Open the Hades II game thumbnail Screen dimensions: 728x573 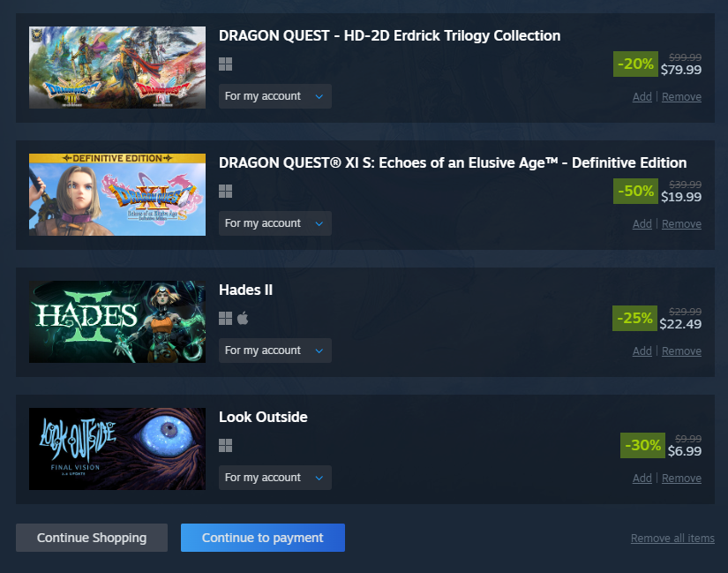tap(117, 321)
